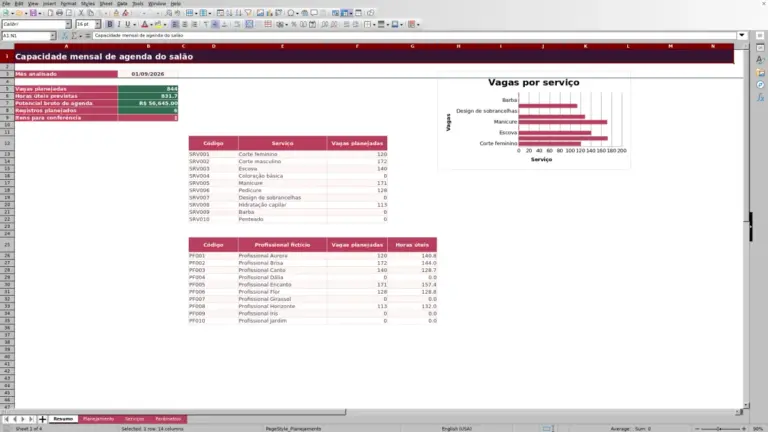Click the Insert Chart icon
Screen dimensions: 768x432
click(x=269, y=13)
